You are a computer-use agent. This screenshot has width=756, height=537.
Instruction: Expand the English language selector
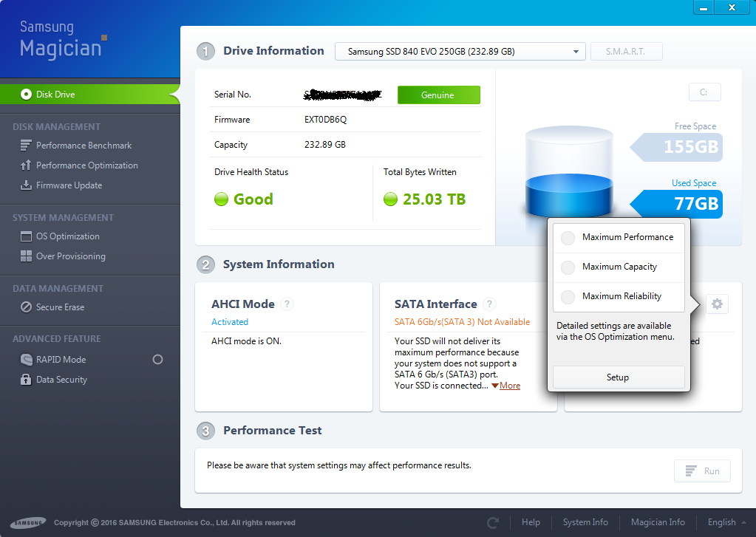[x=727, y=522]
